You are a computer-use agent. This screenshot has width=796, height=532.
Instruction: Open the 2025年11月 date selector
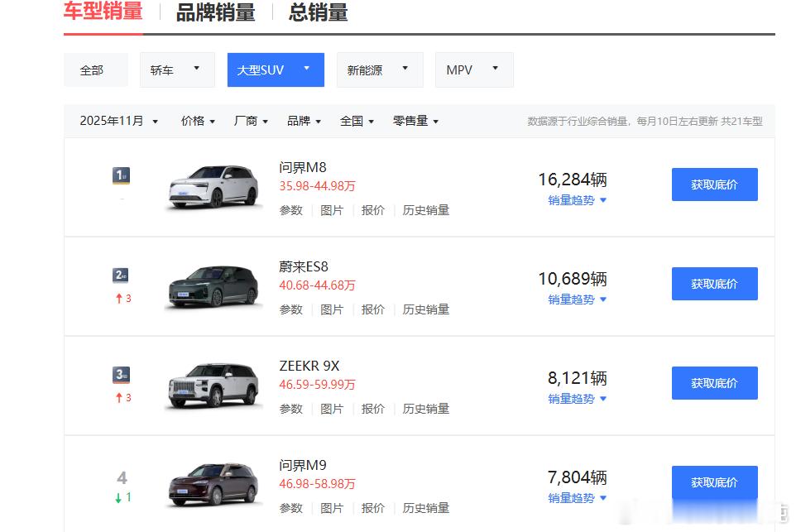coord(117,120)
